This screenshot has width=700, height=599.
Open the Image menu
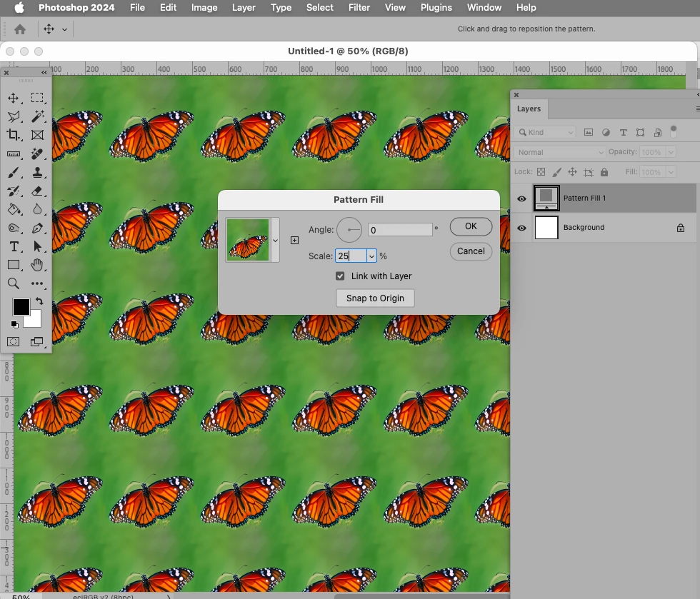pyautogui.click(x=204, y=8)
